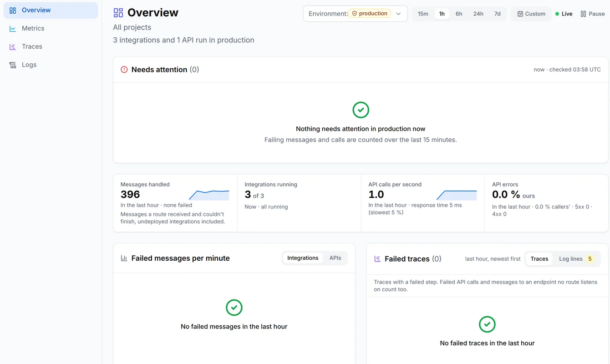Click the Messages handled sparkline chart

(x=209, y=195)
